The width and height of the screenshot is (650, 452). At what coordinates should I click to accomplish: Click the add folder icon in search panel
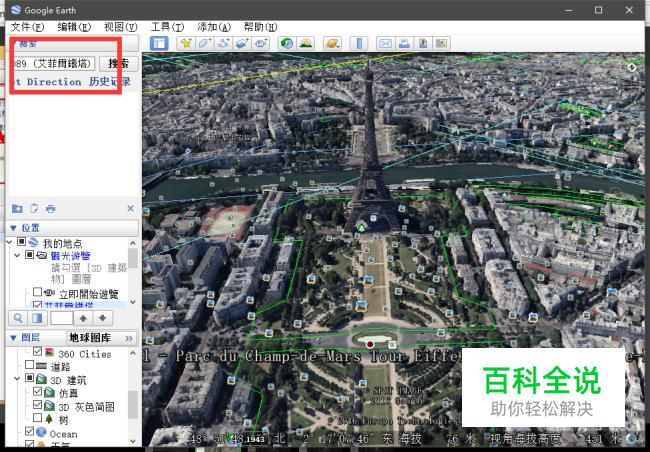[17, 208]
